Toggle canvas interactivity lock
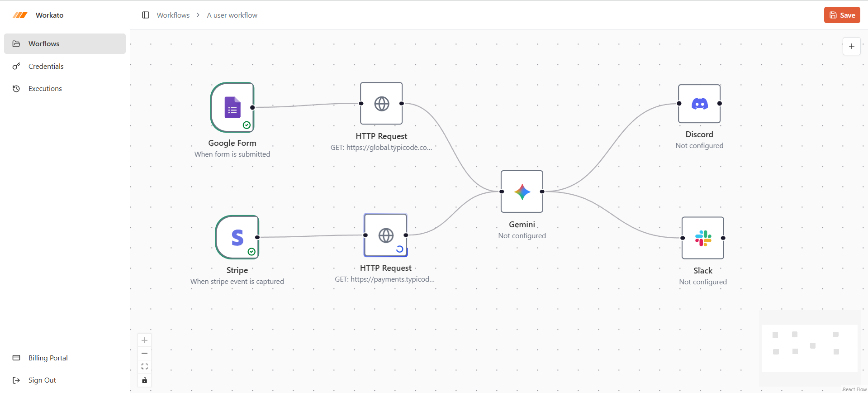 pyautogui.click(x=145, y=380)
